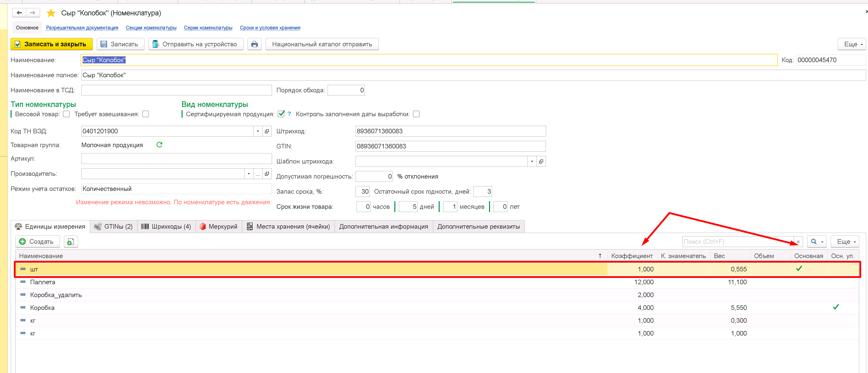Expand the Шаблон штрихкода dropdown

pos(532,161)
